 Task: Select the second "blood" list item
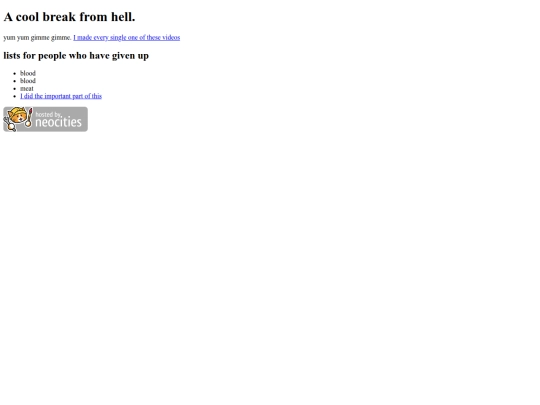pyautogui.click(x=28, y=81)
